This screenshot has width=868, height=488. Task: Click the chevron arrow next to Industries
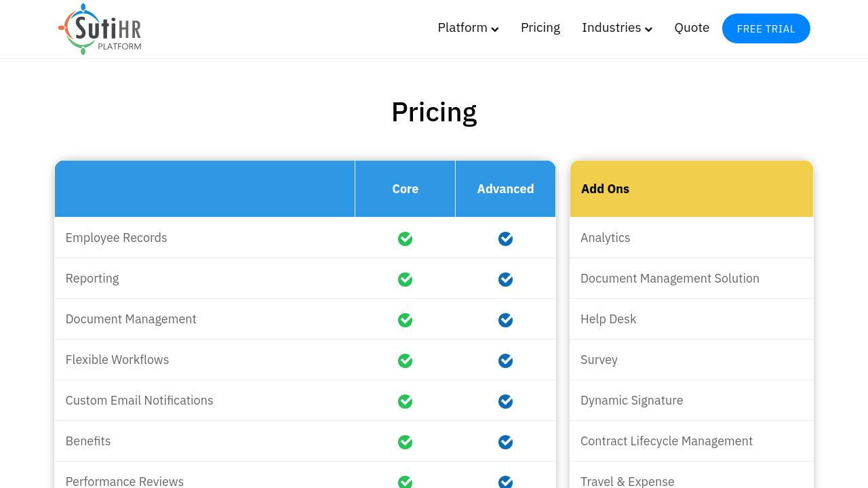pyautogui.click(x=649, y=29)
